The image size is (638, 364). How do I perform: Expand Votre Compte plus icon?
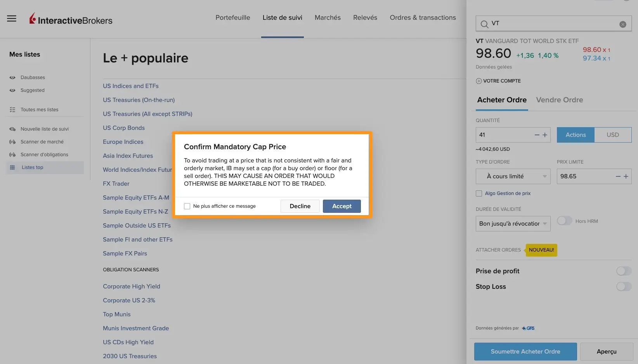point(479,81)
